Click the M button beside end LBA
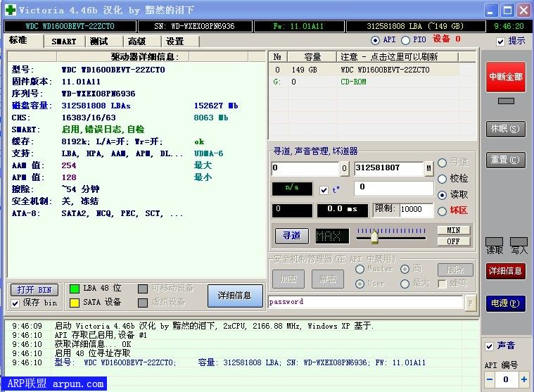The width and height of the screenshot is (534, 392). point(428,169)
